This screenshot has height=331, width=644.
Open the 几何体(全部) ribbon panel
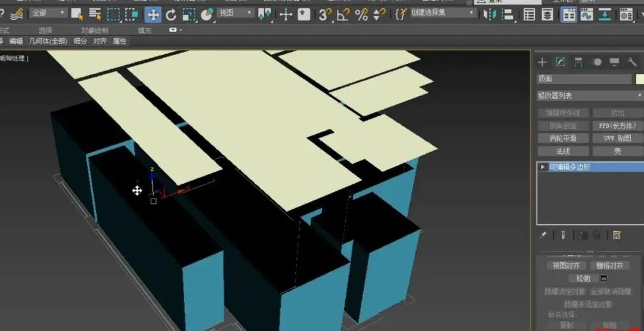coord(48,41)
